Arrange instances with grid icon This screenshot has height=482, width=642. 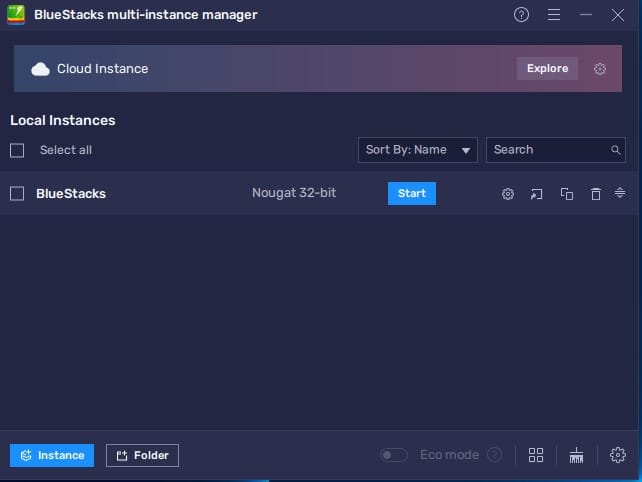tap(536, 455)
